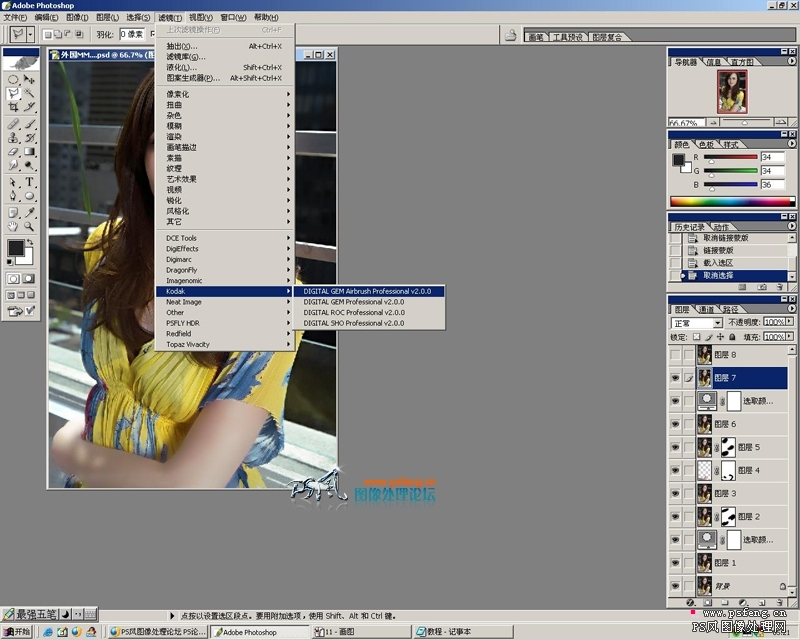Image resolution: width=800 pixels, height=640 pixels.
Task: Click the 羽化 feather input field
Action: [132, 35]
